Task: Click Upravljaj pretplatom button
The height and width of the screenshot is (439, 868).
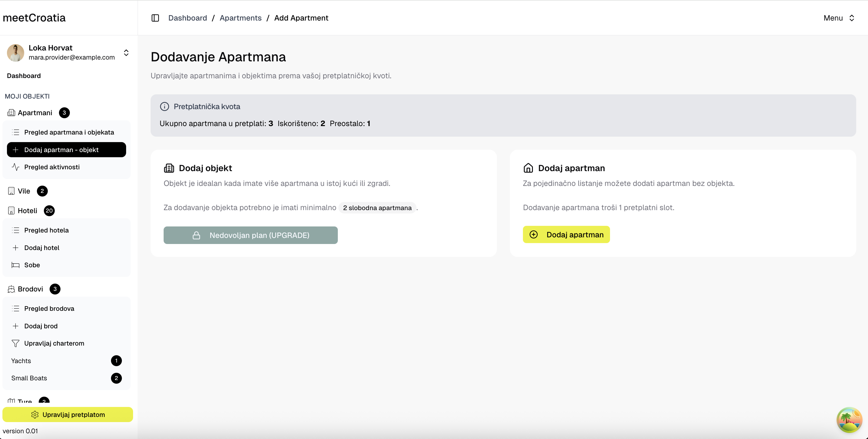Action: [68, 415]
